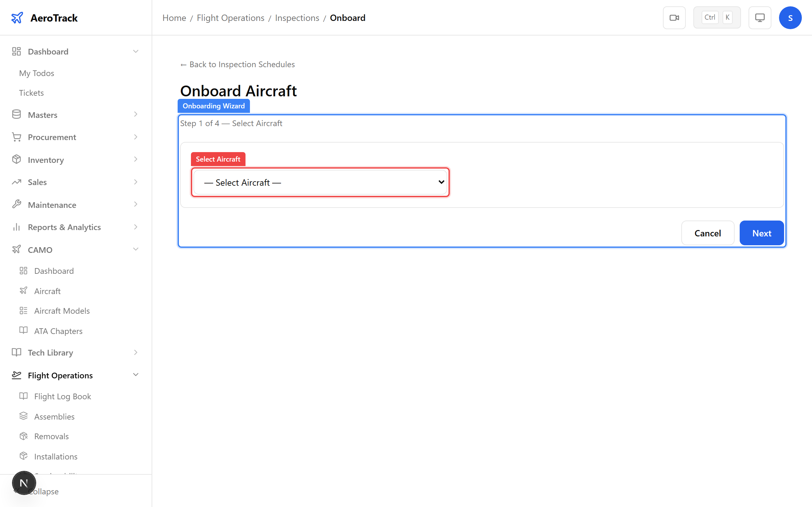812x507 pixels.
Task: Open the screen recording camera icon
Action: point(674,17)
